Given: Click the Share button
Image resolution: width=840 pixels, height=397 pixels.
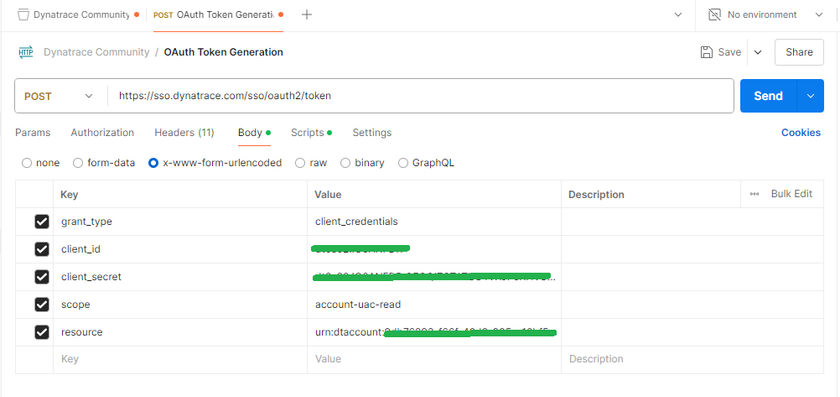Looking at the screenshot, I should [799, 52].
